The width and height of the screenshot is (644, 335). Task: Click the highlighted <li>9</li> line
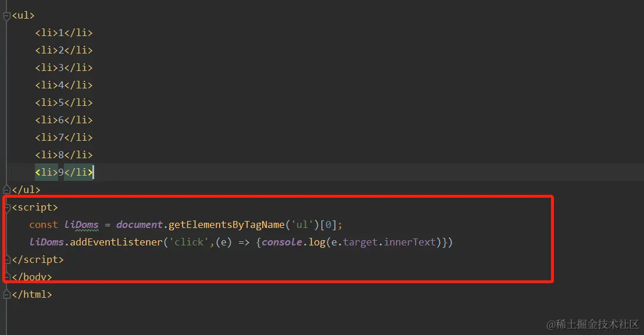pos(64,172)
